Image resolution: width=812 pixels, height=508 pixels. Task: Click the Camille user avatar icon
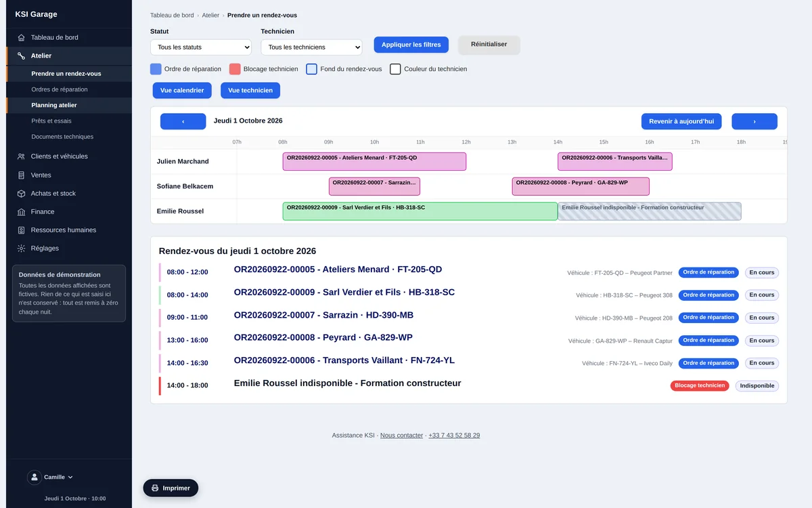coord(35,478)
